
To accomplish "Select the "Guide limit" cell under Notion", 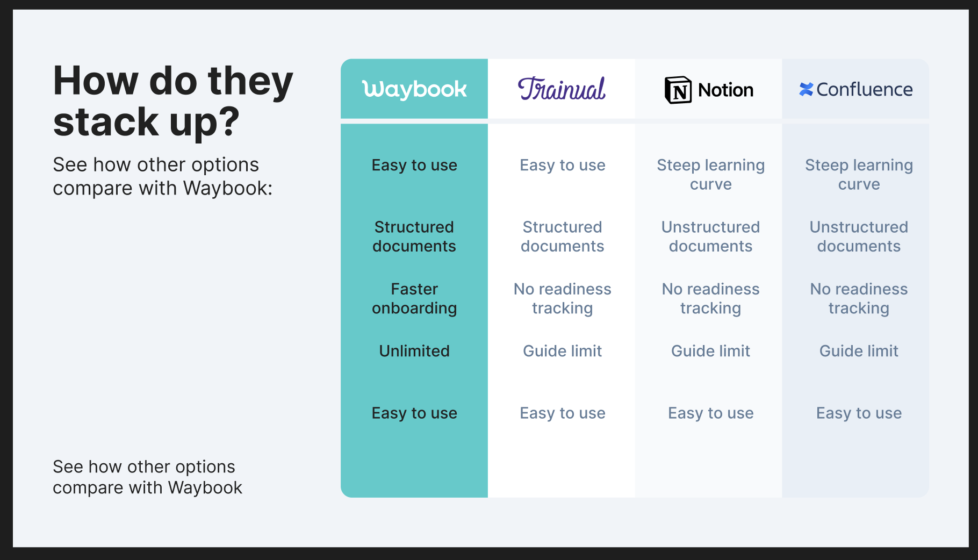I will tap(710, 351).
